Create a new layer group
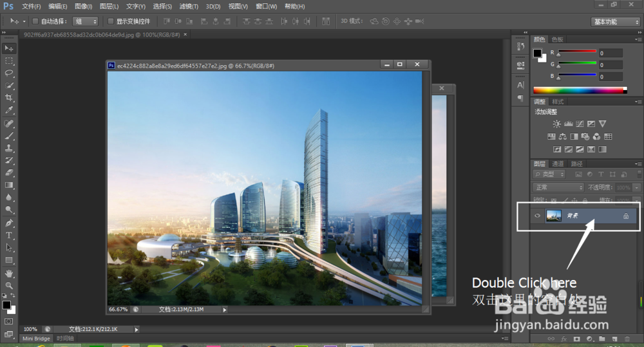644x347 pixels. [601, 339]
